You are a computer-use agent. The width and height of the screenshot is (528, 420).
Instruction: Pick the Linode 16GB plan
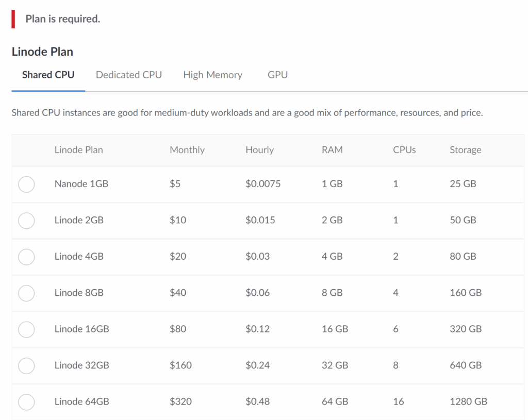coord(26,329)
